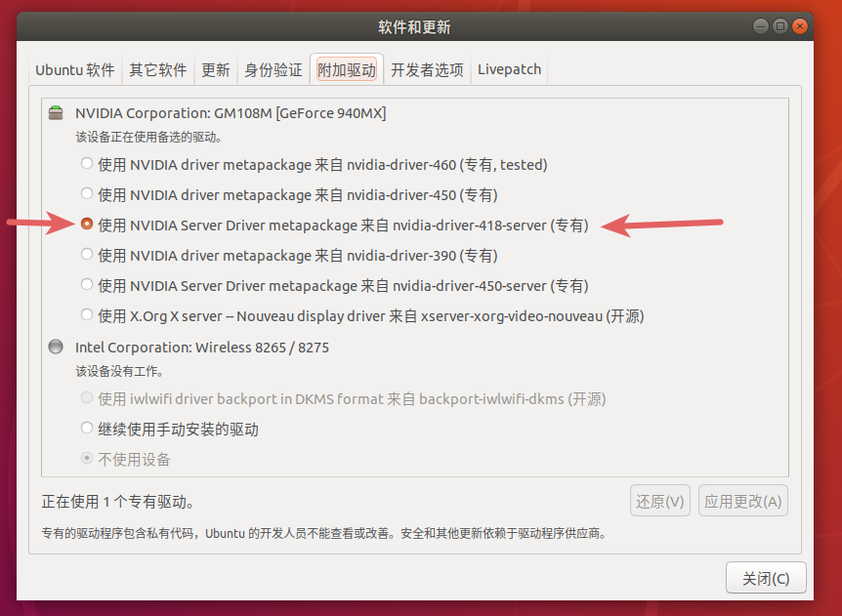Select 继续使用手动安装的驱动 radio option
Screen dimensions: 842x616
tap(87, 429)
